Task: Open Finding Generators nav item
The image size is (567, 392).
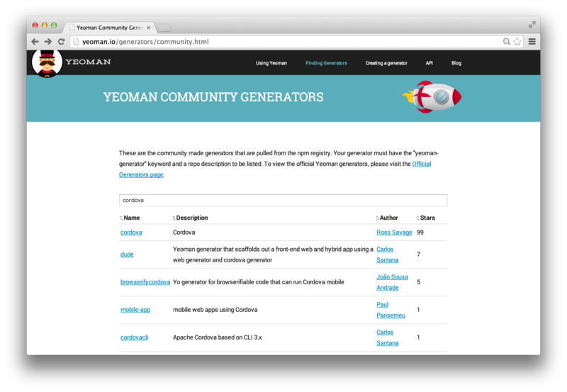Action: 326,63
